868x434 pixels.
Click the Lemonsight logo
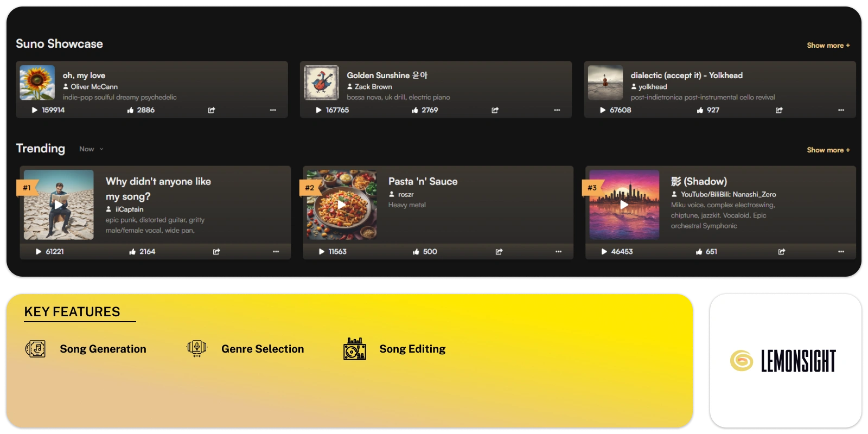pos(784,361)
